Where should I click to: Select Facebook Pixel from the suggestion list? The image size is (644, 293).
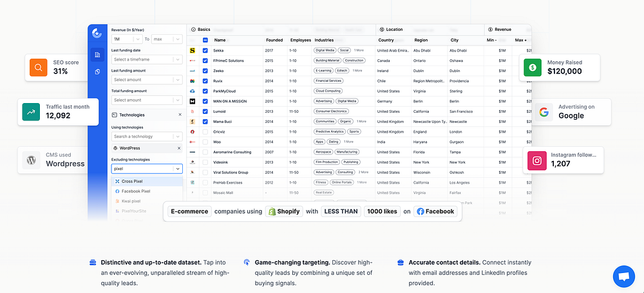click(x=147, y=191)
